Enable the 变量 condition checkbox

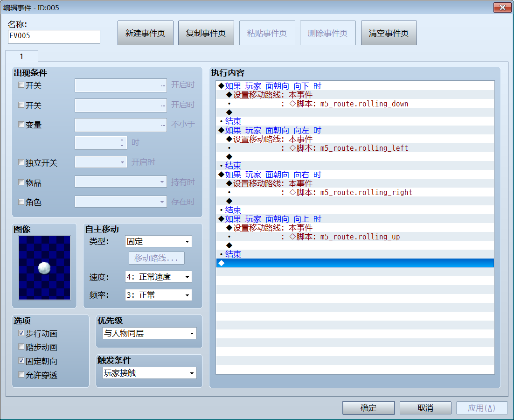(21, 125)
